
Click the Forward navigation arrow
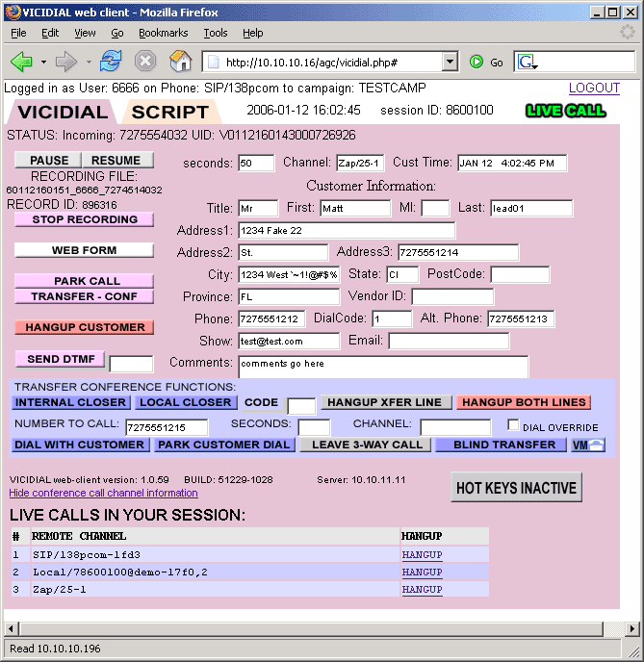click(x=66, y=62)
